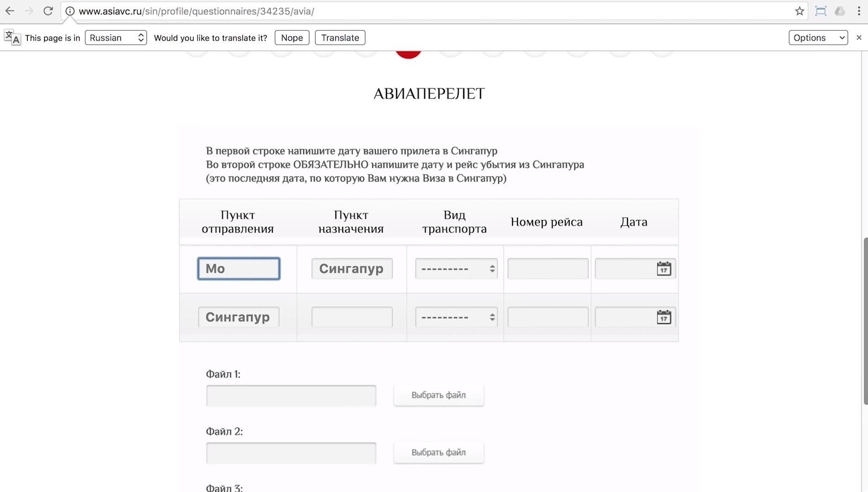This screenshot has width=868, height=492.
Task: Choose a file for Файл 1
Action: click(439, 395)
